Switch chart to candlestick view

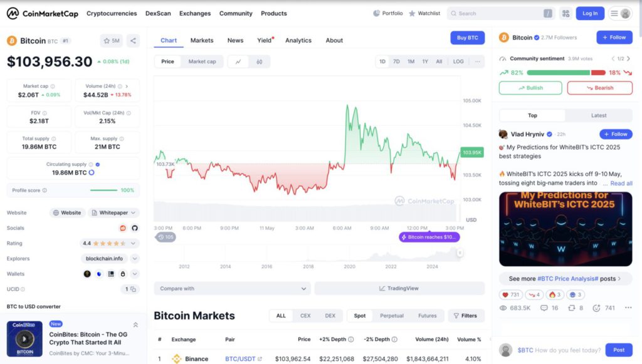pos(259,62)
